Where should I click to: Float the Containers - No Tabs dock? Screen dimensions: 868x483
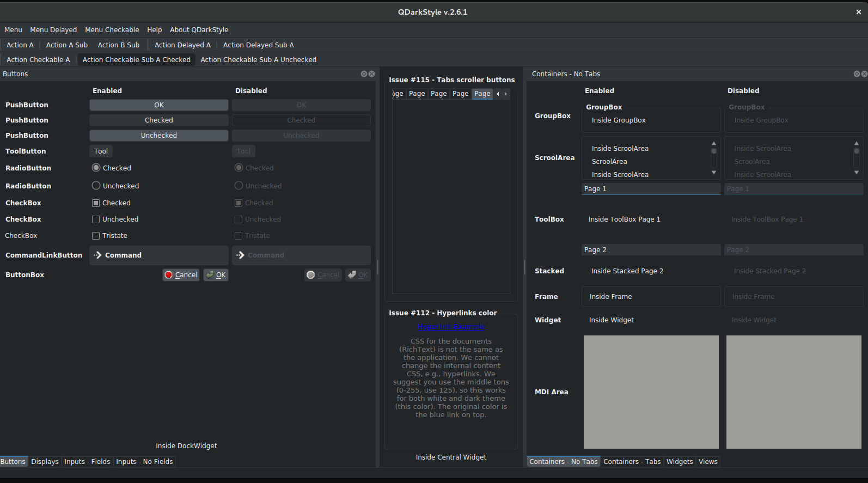(857, 74)
